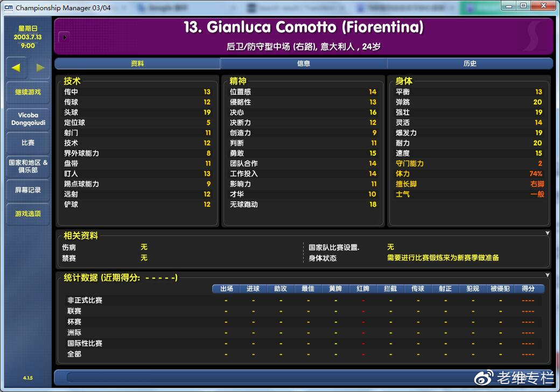Click the 4.1.5 version label

28,377
